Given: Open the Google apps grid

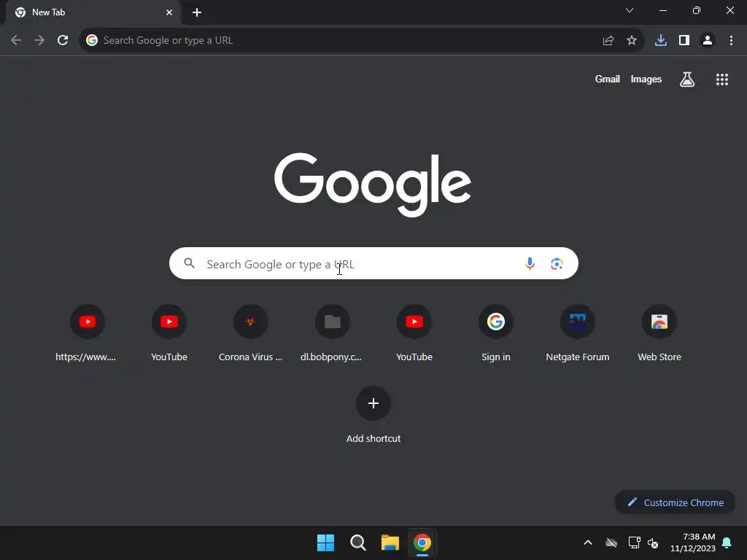Looking at the screenshot, I should pyautogui.click(x=722, y=79).
